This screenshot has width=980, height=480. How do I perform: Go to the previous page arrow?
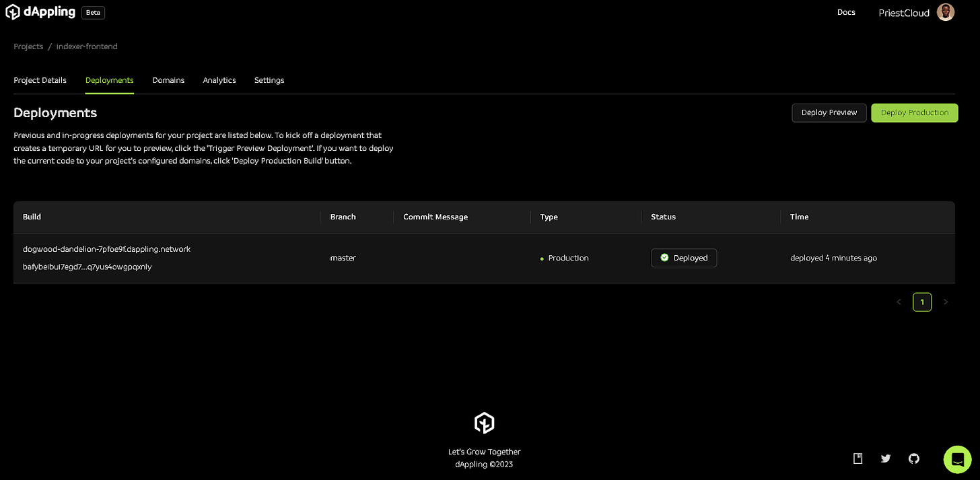pos(899,302)
